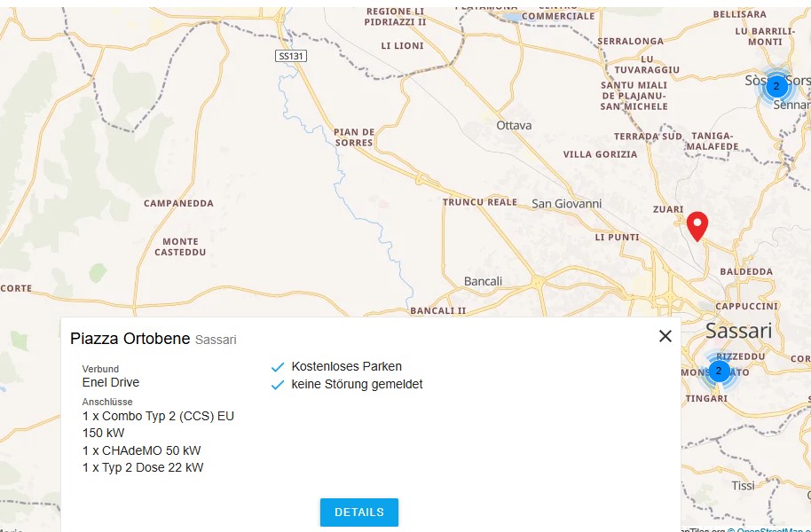Select the Bancali town label
The height and width of the screenshot is (532, 811).
pos(483,281)
